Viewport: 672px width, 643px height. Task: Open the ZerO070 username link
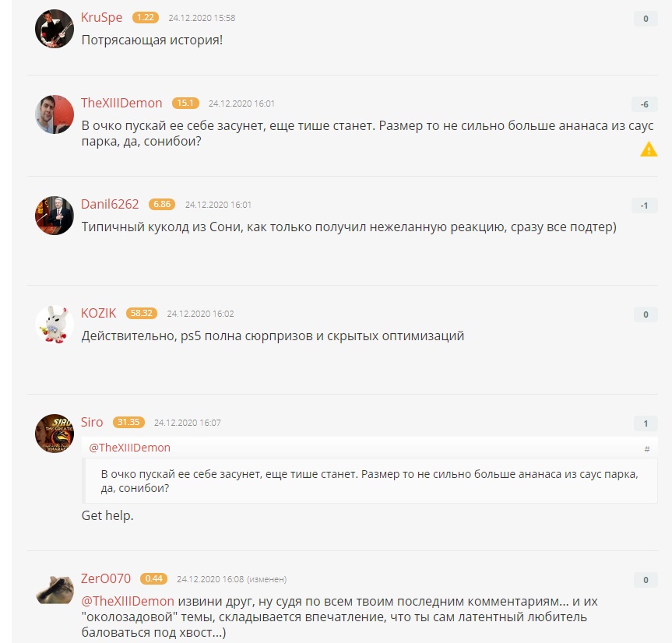[x=106, y=578]
